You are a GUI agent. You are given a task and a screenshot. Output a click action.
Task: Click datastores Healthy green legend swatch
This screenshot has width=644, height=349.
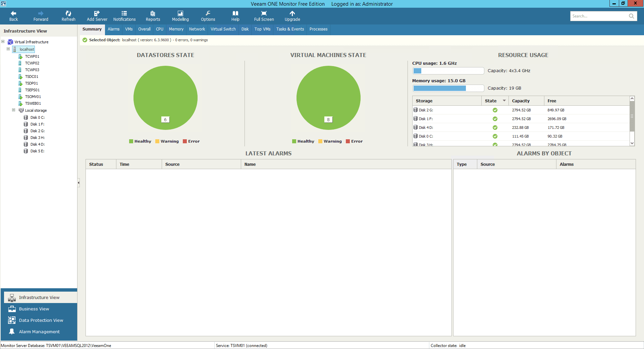(x=131, y=141)
